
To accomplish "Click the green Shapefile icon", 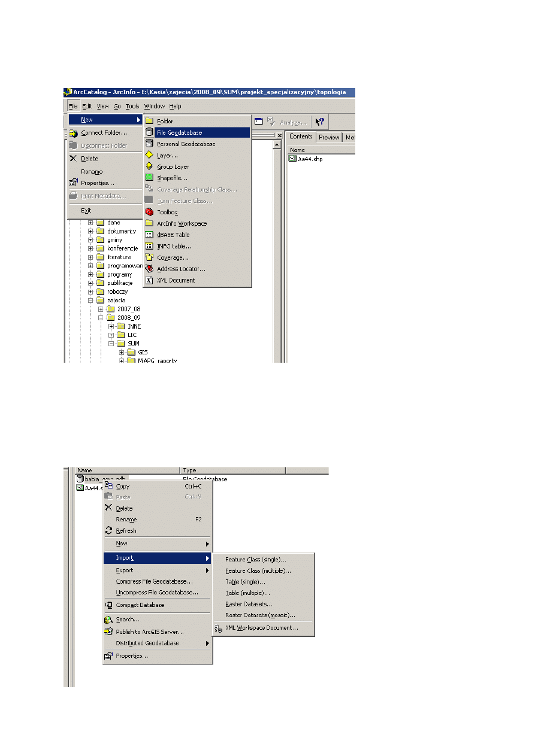I will click(149, 178).
